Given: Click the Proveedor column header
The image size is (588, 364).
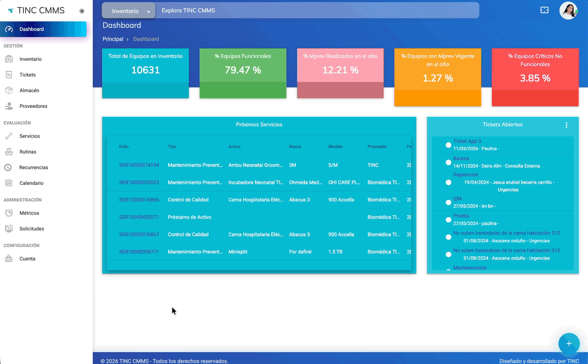Looking at the screenshot, I should tap(377, 146).
